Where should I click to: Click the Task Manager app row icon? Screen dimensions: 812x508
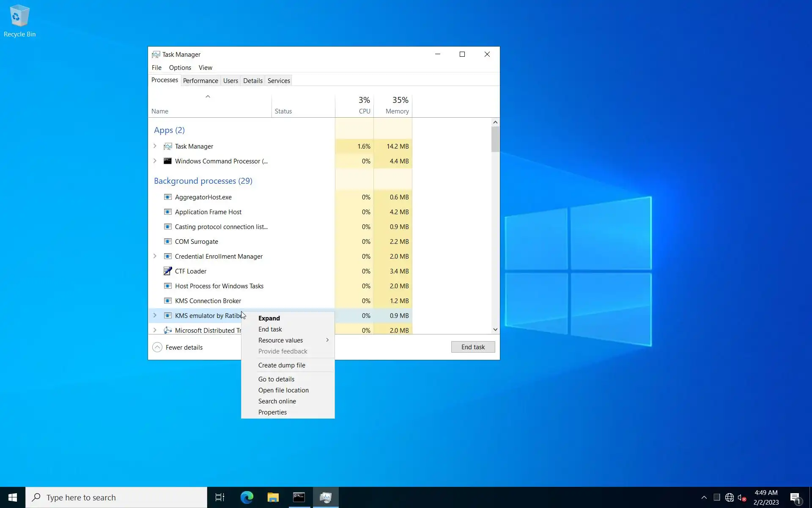(x=167, y=146)
